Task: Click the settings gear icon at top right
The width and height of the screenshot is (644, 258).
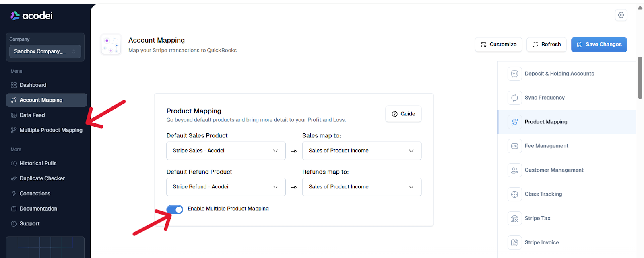Action: coord(621,15)
